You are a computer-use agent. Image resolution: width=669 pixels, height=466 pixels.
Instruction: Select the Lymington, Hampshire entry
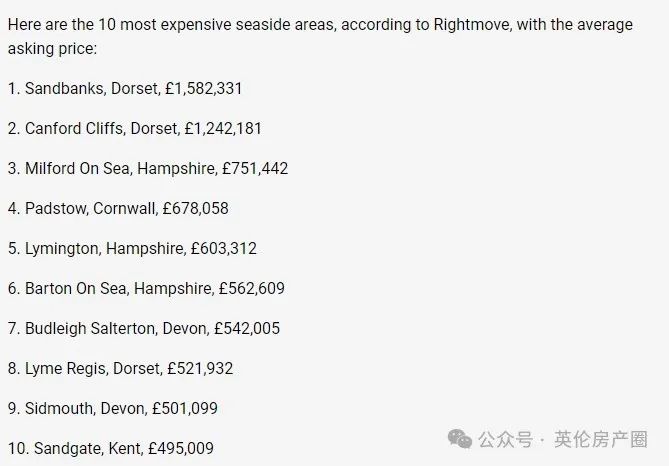(132, 248)
